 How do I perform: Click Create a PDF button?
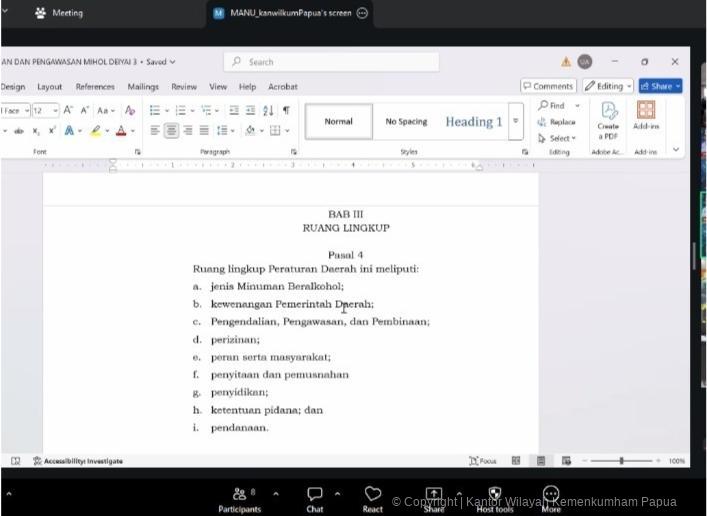[608, 120]
